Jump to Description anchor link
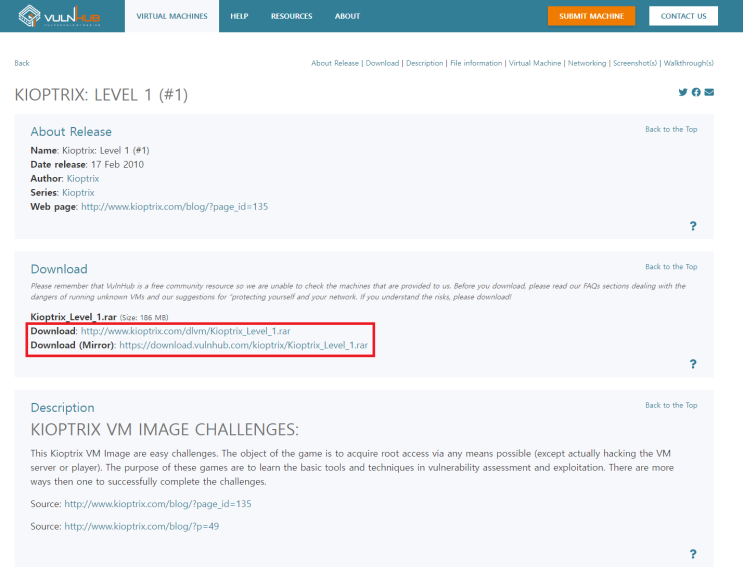The height and width of the screenshot is (567, 743). 425,63
